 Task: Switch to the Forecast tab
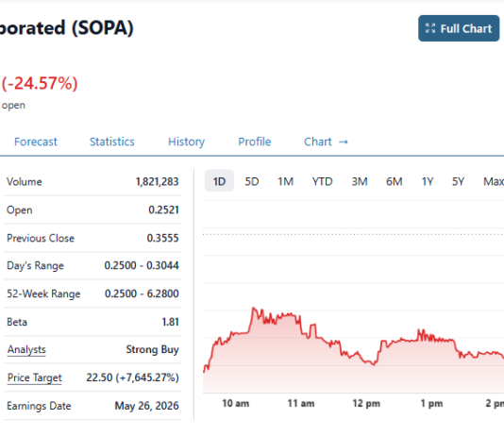[x=36, y=142]
